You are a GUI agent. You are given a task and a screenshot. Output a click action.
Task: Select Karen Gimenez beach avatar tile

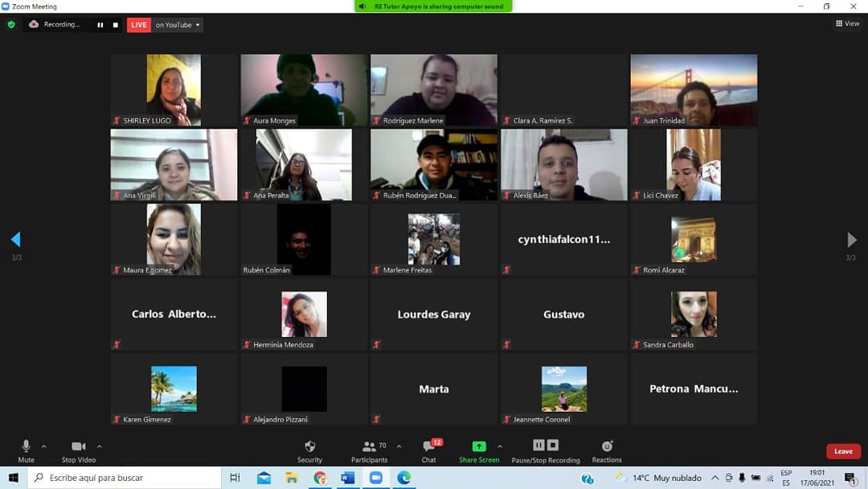click(174, 388)
